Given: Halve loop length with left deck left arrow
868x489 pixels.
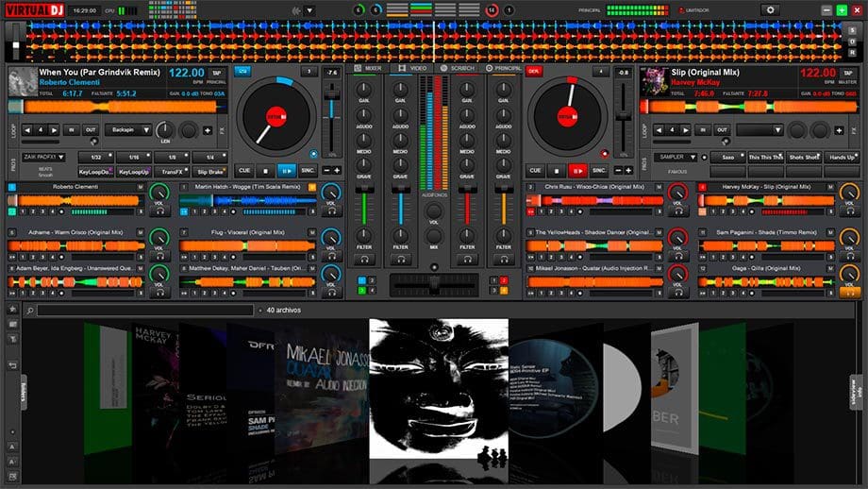Looking at the screenshot, I should click(27, 130).
